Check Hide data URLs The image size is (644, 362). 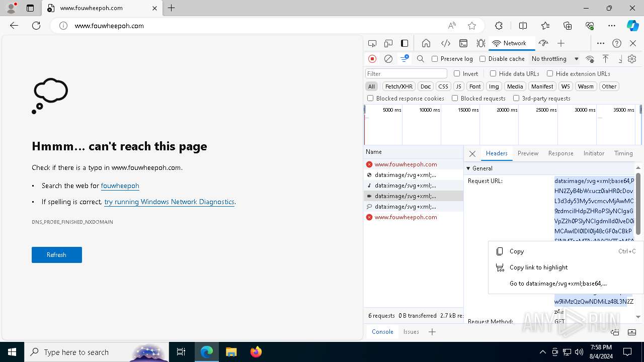point(493,73)
